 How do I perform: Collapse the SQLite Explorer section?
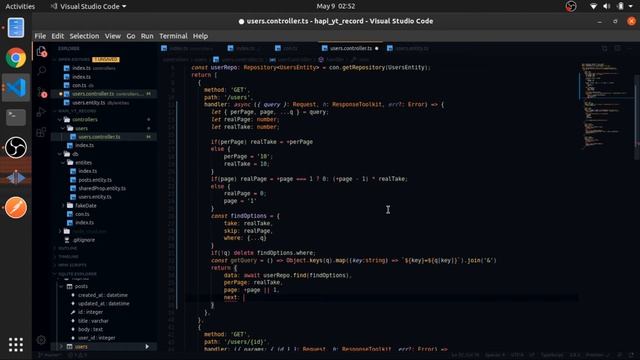click(77, 274)
